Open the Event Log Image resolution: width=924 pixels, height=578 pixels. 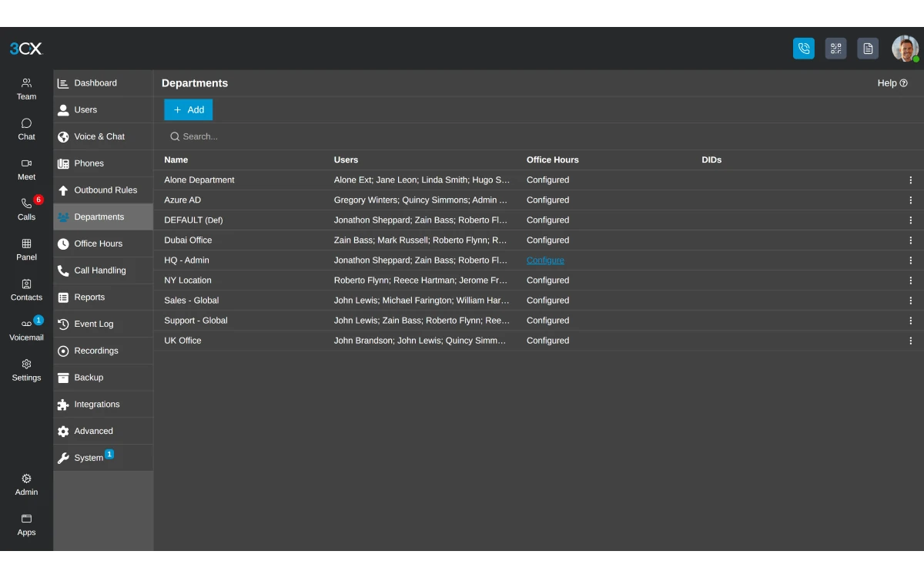pyautogui.click(x=103, y=324)
